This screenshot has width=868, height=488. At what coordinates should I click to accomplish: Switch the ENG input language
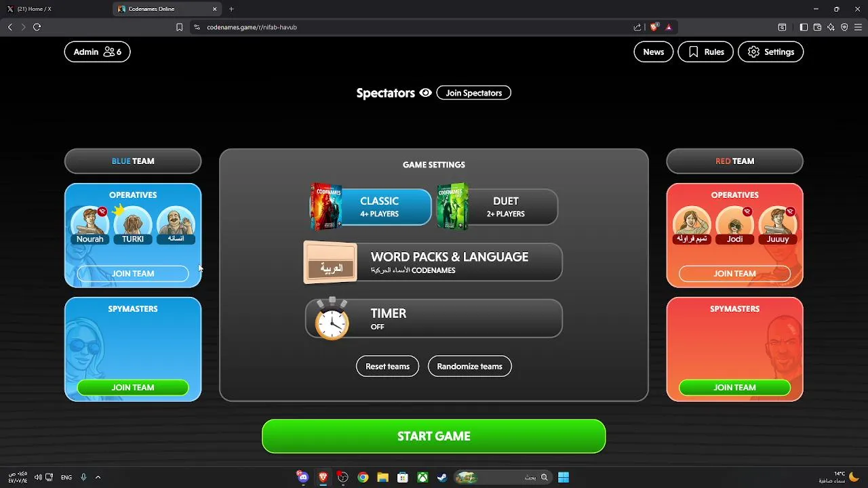[x=66, y=477]
